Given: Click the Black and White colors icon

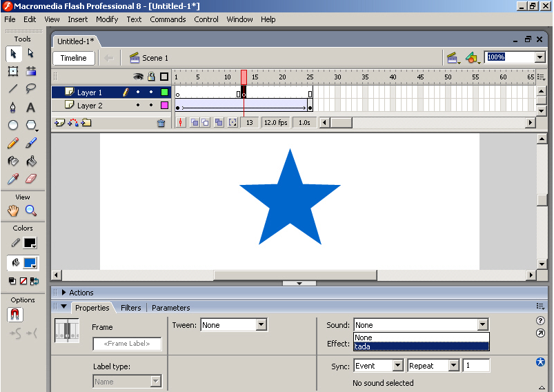Looking at the screenshot, I should tap(12, 281).
